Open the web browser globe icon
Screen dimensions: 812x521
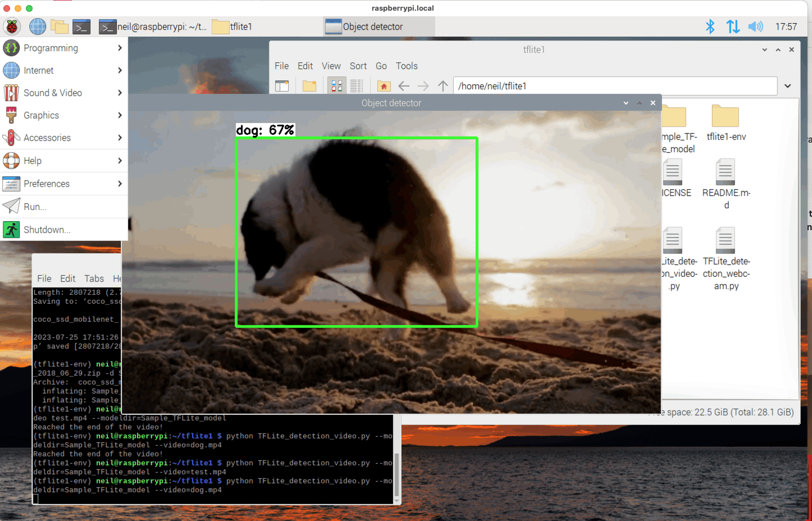[x=38, y=26]
